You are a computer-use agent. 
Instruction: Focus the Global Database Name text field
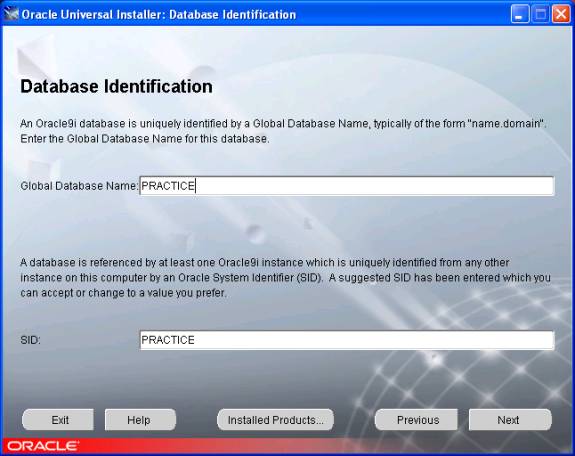coord(347,186)
